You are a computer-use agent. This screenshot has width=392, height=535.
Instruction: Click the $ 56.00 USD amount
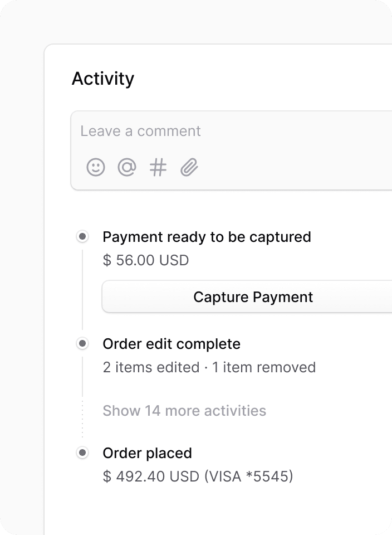click(x=146, y=260)
